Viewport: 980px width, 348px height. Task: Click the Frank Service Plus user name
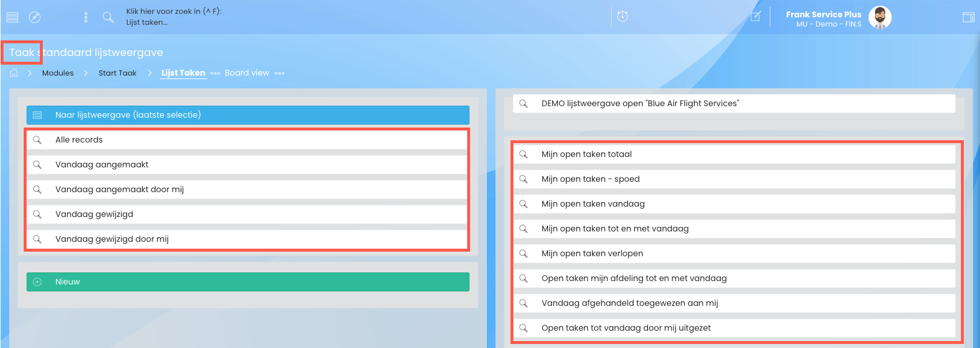824,14
